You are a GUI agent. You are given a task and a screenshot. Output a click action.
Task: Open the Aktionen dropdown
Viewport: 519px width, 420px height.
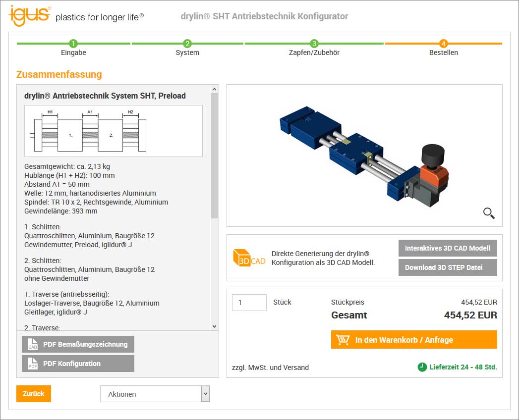pyautogui.click(x=155, y=394)
